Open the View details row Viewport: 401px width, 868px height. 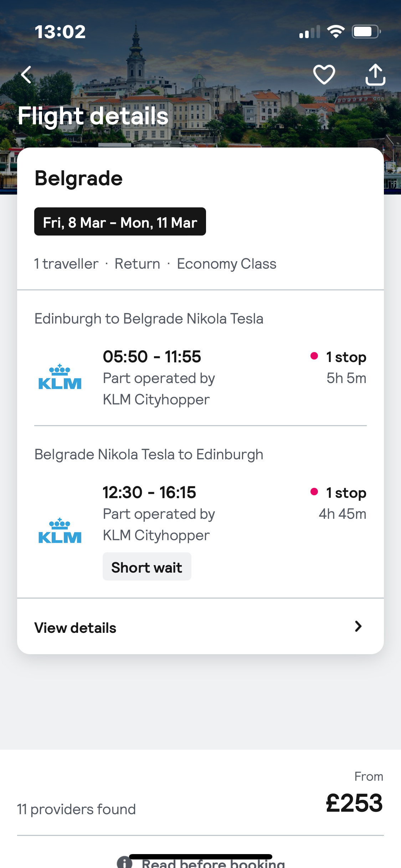75,628
